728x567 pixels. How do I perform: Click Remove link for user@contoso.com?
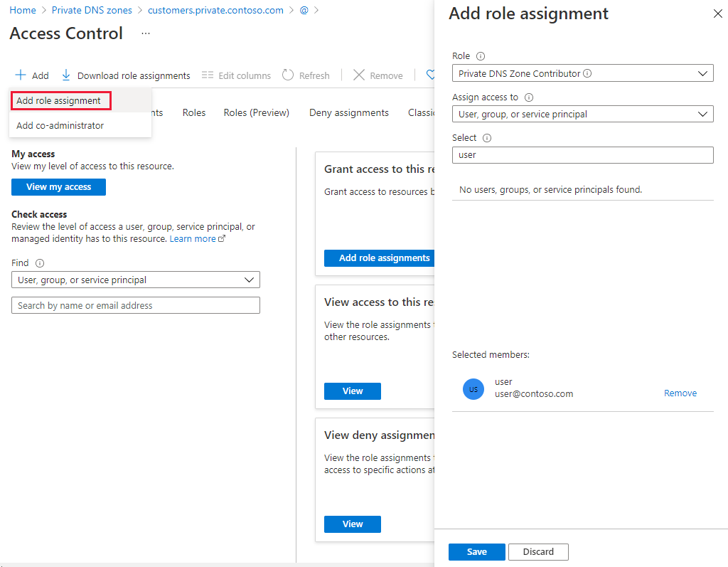coord(680,393)
